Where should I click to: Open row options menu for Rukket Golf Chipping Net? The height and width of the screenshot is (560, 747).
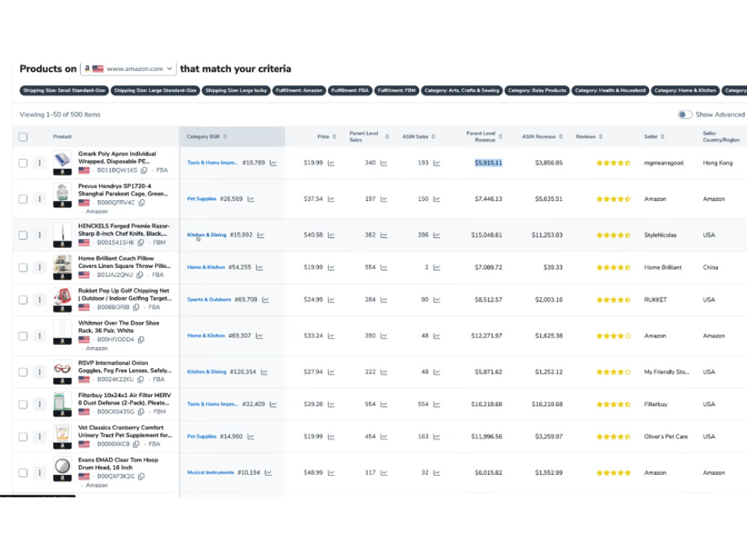click(40, 300)
